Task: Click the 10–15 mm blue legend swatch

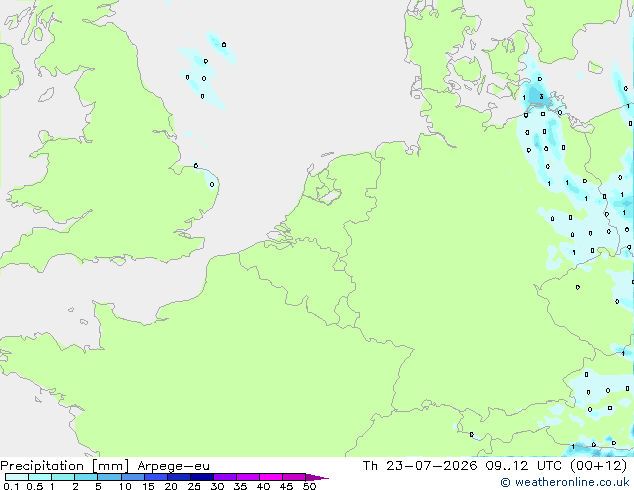Action: coord(133,477)
